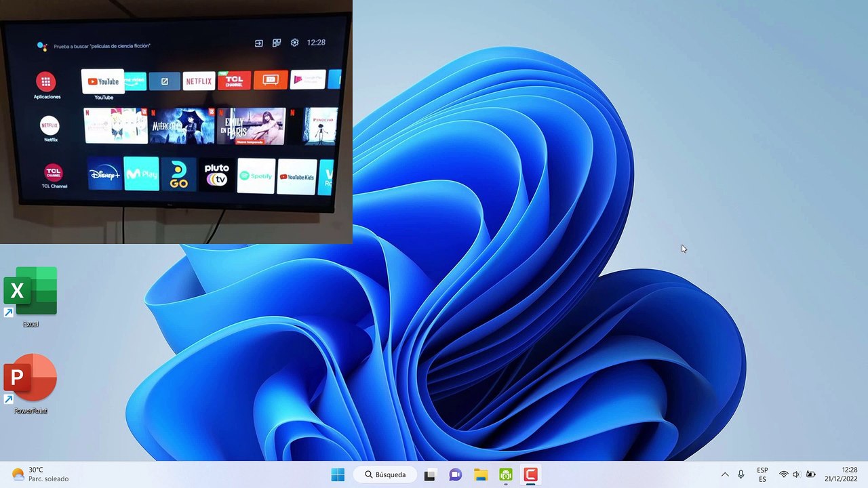
Task: Open volume control in system tray
Action: coord(796,474)
